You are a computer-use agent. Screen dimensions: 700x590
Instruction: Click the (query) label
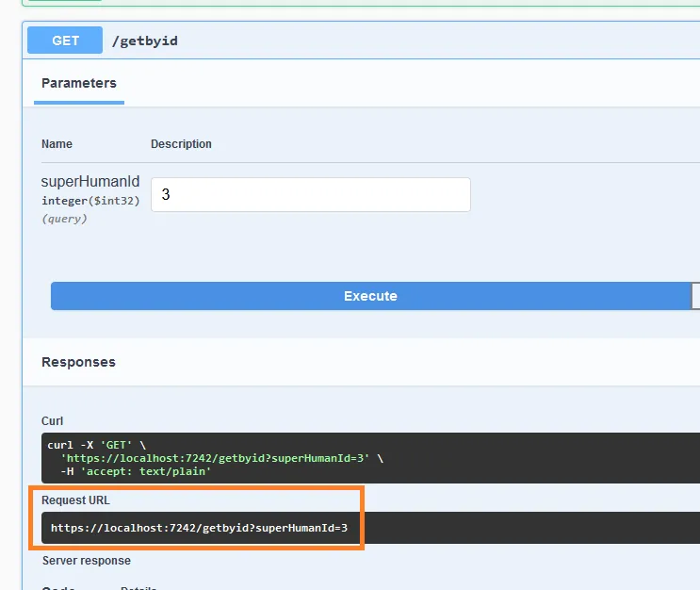(x=64, y=219)
